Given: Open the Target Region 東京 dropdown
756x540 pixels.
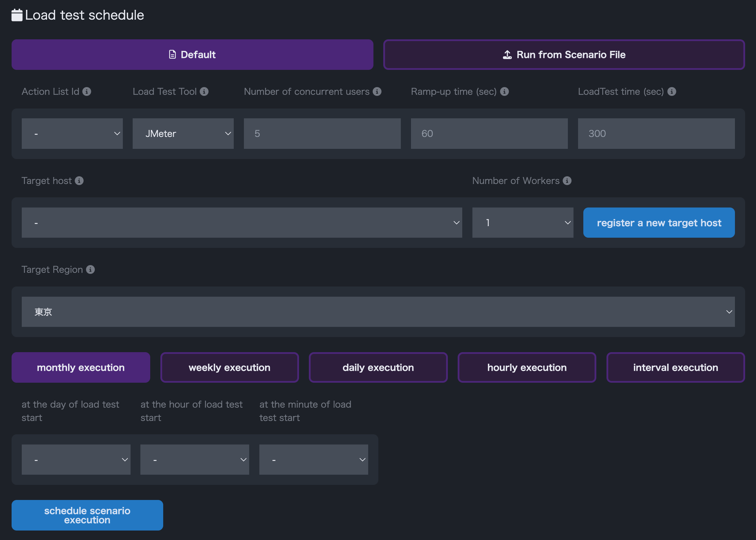Looking at the screenshot, I should pyautogui.click(x=378, y=312).
